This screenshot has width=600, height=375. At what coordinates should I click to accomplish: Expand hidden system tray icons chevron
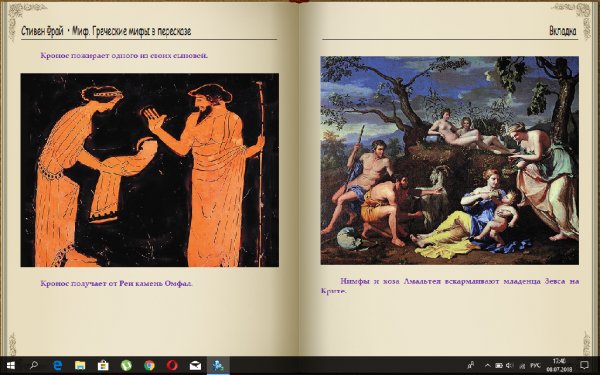point(488,365)
